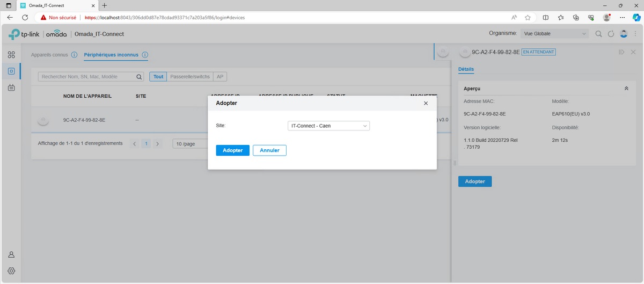Expand the Organisme Vue Globale dropdown
The height and width of the screenshot is (284, 644).
pos(554,34)
